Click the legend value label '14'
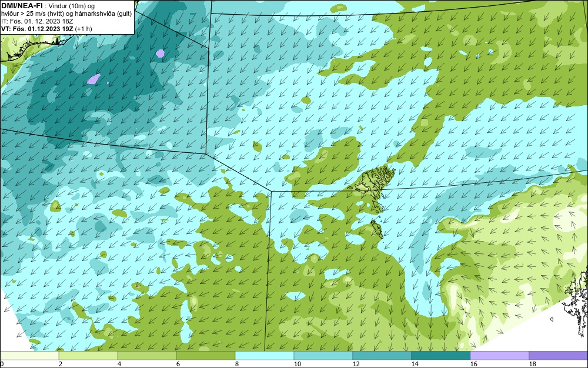588x368 pixels. pyautogui.click(x=415, y=364)
